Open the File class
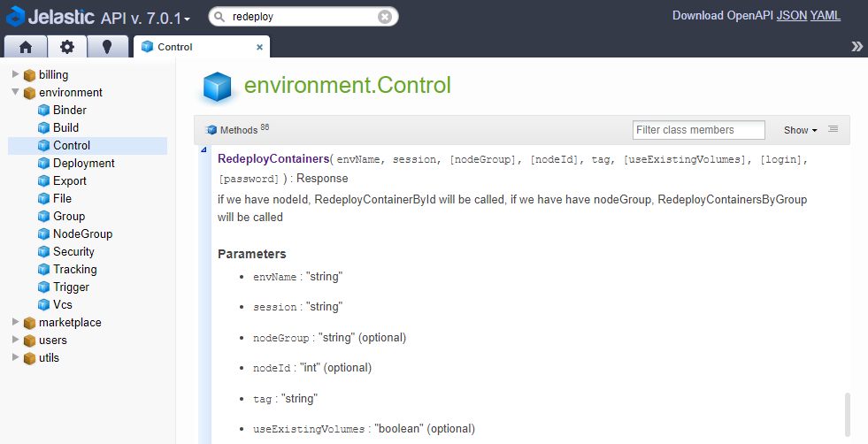 click(x=63, y=198)
